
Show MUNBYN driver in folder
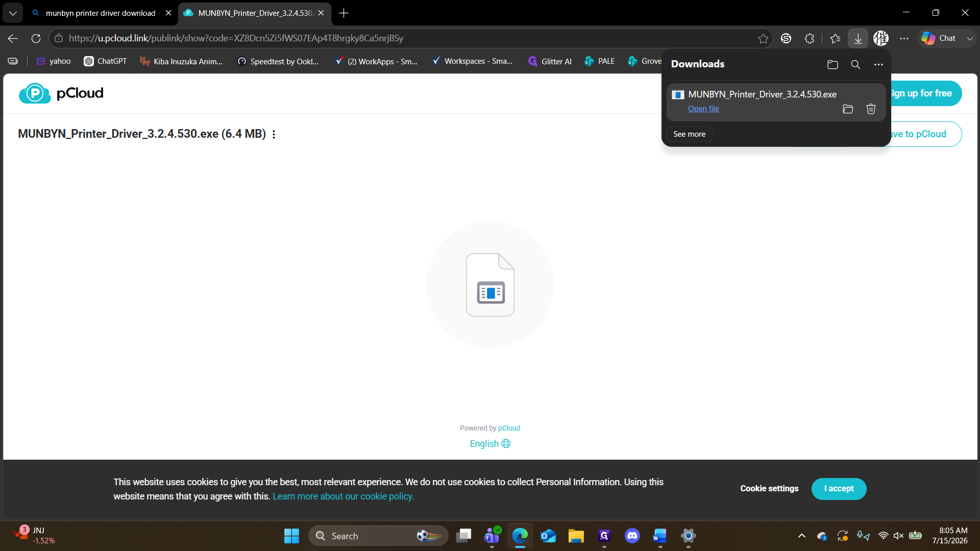(848, 109)
